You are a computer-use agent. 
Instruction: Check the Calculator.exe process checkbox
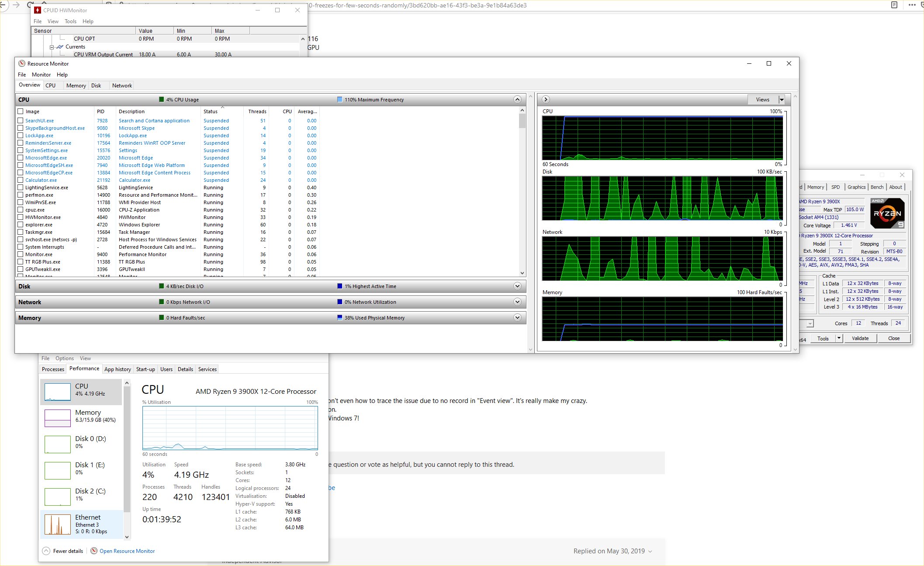21,180
